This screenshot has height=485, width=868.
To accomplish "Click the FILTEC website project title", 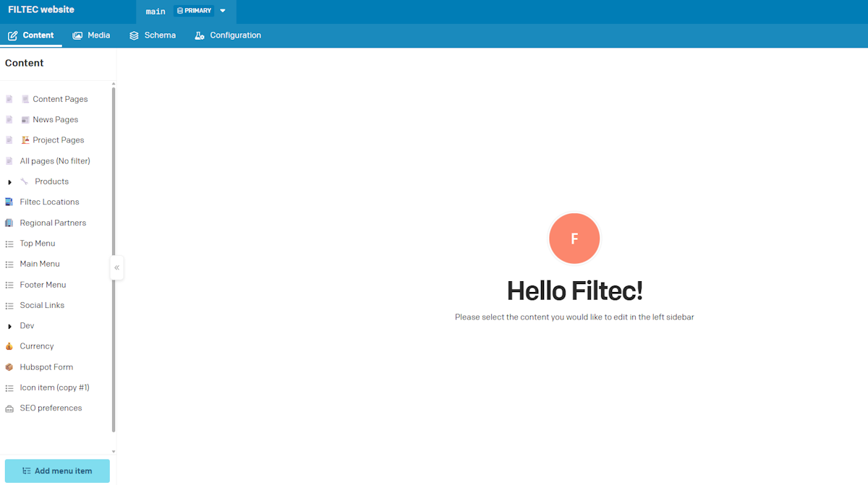I will tap(41, 10).
